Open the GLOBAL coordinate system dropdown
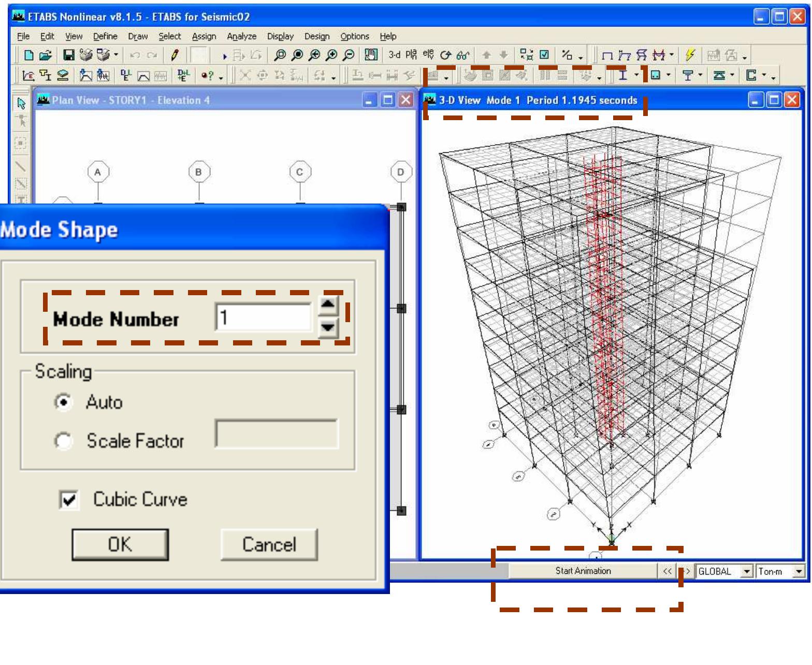The height and width of the screenshot is (665, 812). click(746, 571)
